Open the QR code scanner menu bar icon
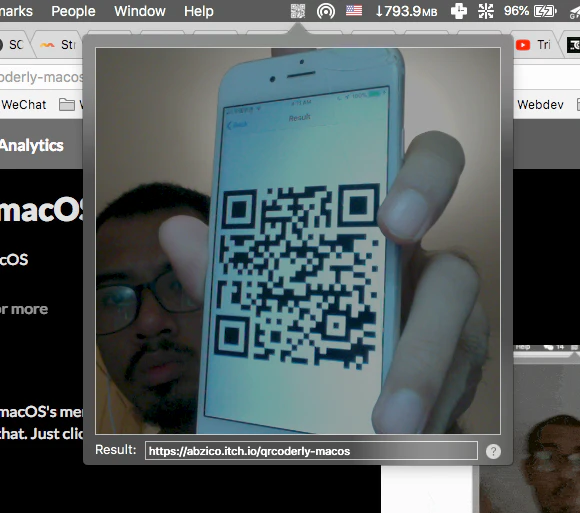This screenshot has height=513, width=580. pos(298,11)
